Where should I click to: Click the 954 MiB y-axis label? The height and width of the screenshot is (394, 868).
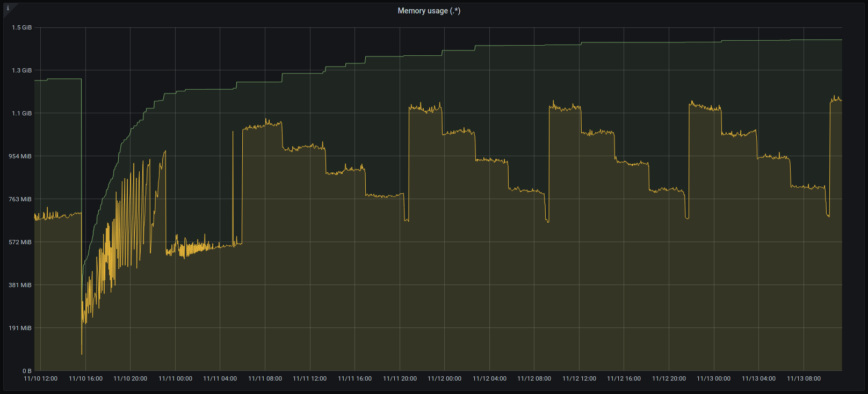pos(20,156)
